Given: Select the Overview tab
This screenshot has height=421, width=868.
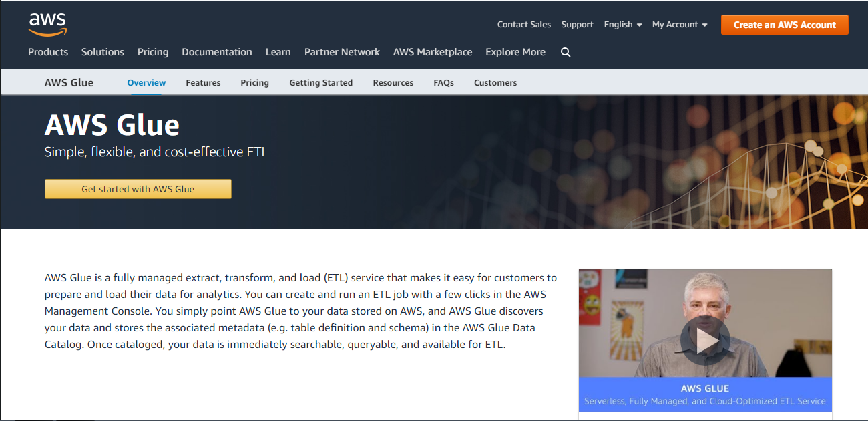Looking at the screenshot, I should (146, 83).
